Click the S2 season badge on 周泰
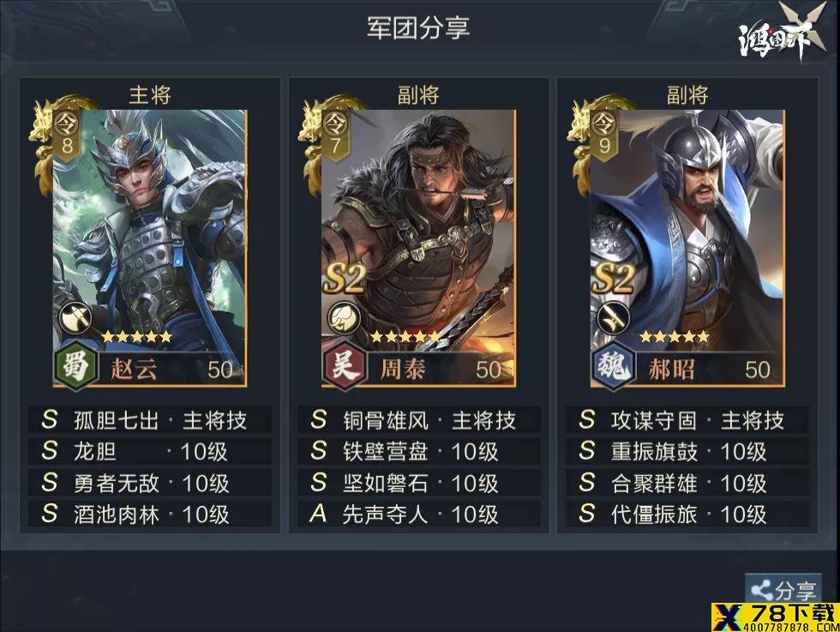Image resolution: width=840 pixels, height=632 pixels. click(x=344, y=280)
